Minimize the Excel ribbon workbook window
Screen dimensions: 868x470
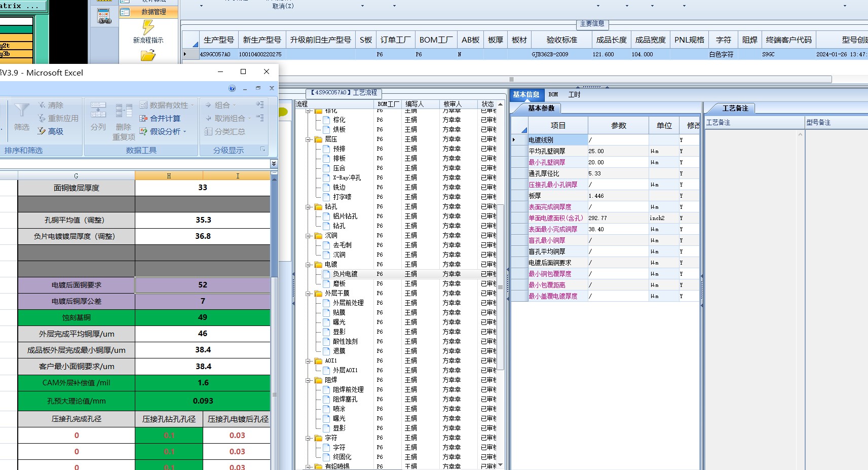click(x=245, y=88)
